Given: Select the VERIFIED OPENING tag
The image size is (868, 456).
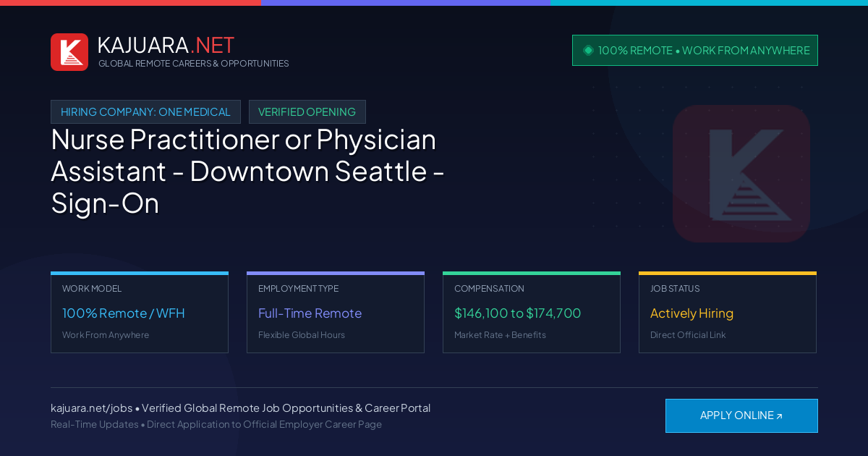Looking at the screenshot, I should pos(307,112).
